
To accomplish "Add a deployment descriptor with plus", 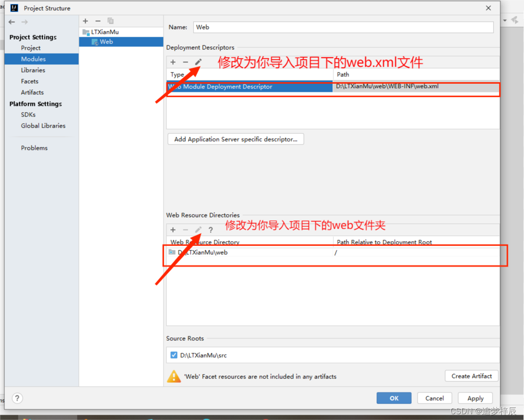I will (173, 62).
